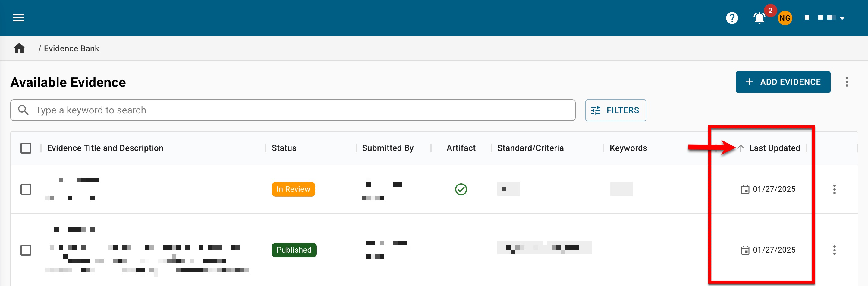Open row actions for In Review evidence
Screen dimensions: 868x286
834,189
